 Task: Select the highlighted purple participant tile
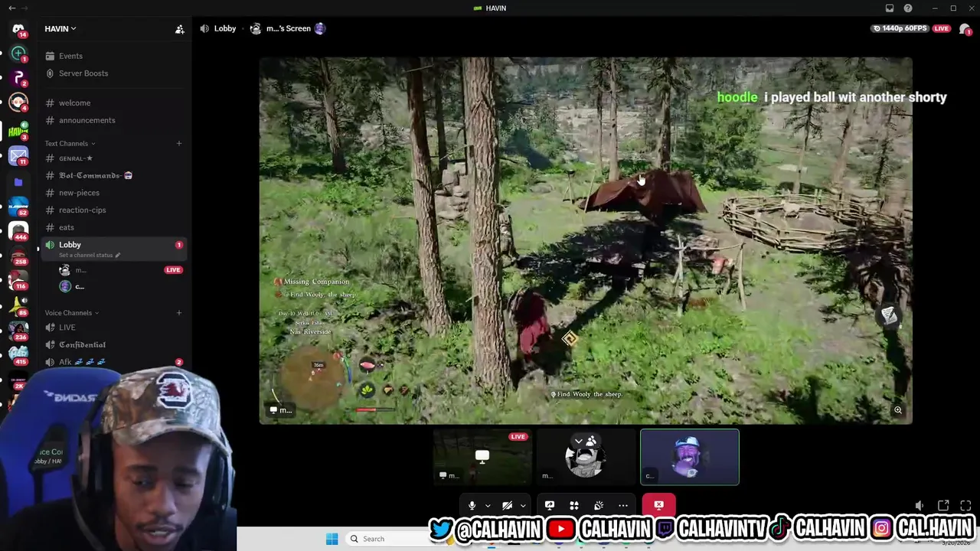690,457
